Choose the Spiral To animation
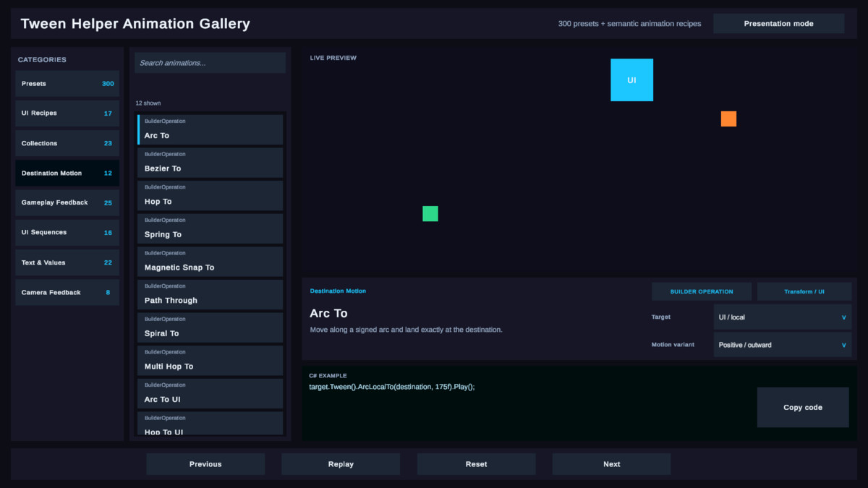 click(210, 328)
